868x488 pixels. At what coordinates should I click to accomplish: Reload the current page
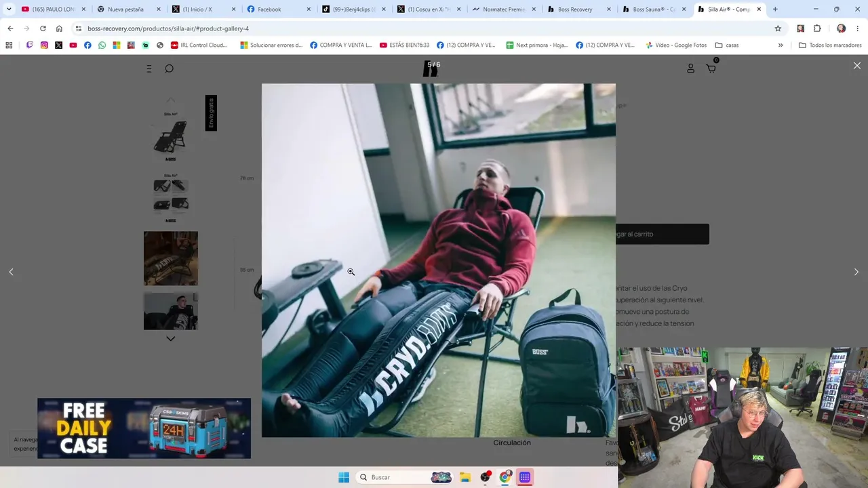point(43,28)
